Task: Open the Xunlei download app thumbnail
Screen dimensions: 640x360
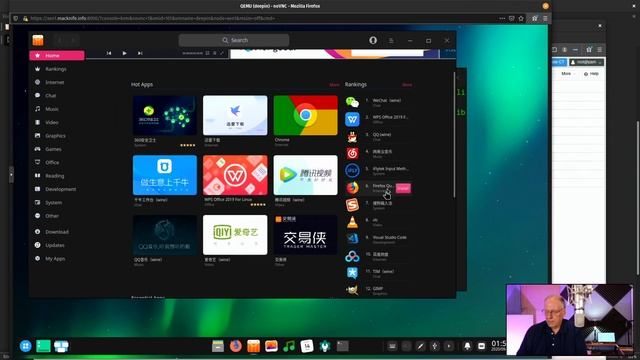Action: pos(235,116)
